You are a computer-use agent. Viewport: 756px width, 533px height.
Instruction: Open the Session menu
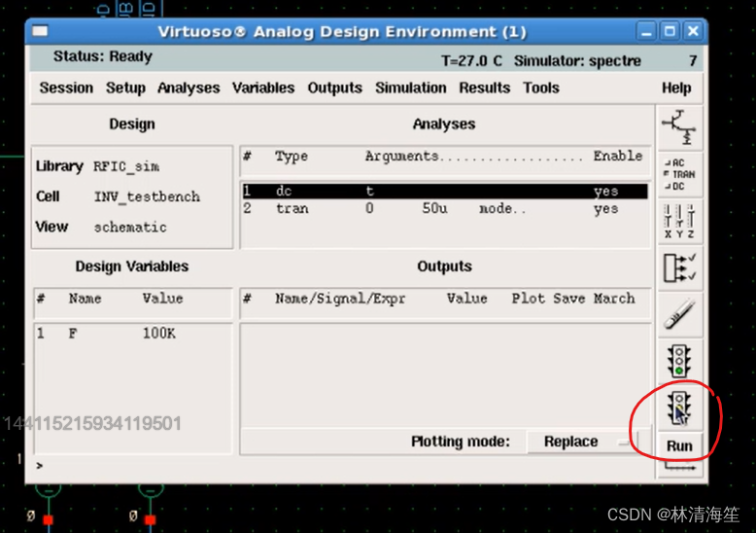tap(66, 88)
